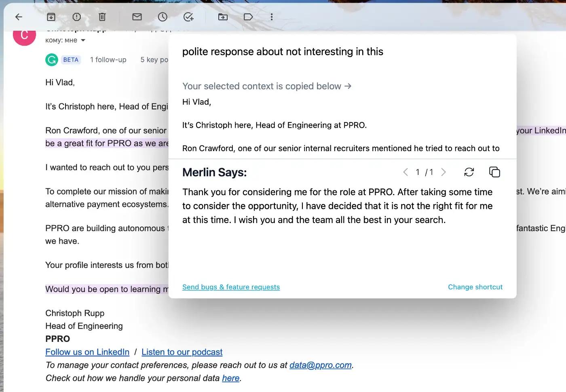Open the 'Change shortcut' settings
The image size is (566, 392).
[x=475, y=287]
